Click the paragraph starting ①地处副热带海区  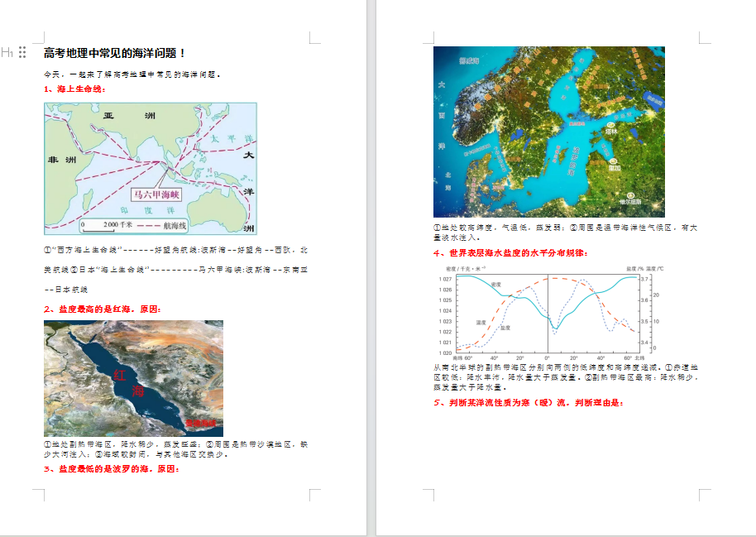176,449
